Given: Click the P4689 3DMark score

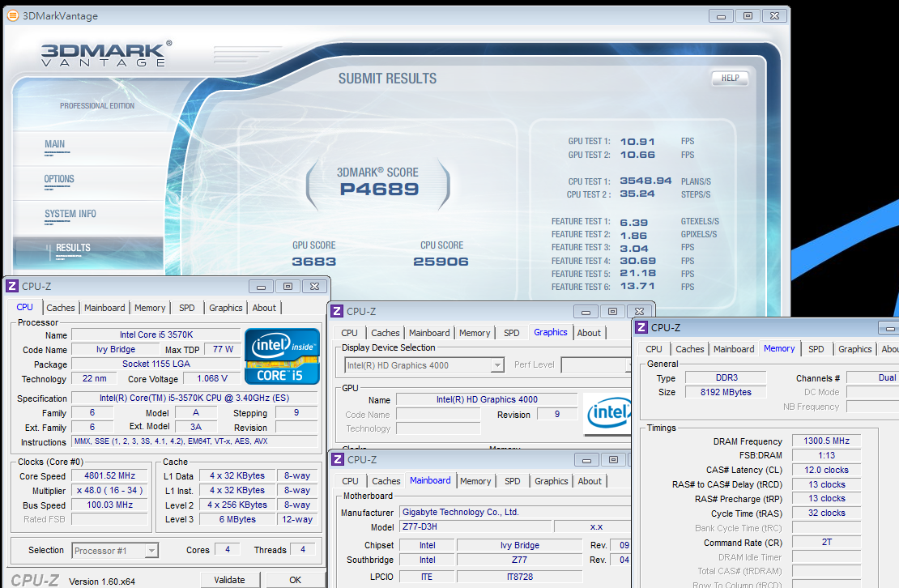Looking at the screenshot, I should (x=379, y=190).
